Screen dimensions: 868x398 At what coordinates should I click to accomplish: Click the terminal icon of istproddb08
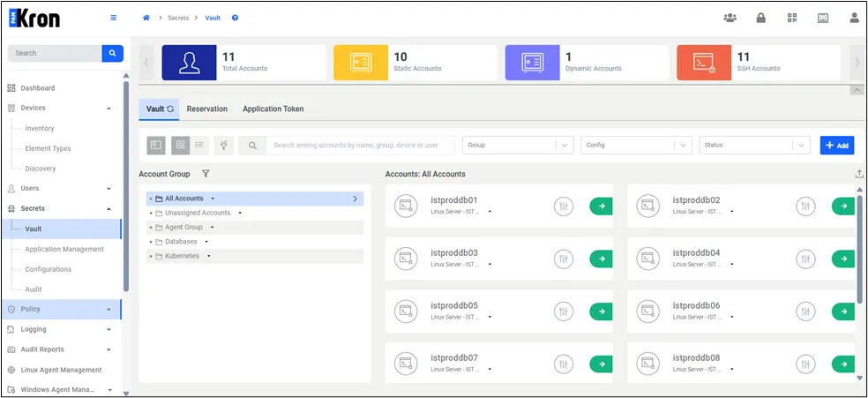coord(647,364)
